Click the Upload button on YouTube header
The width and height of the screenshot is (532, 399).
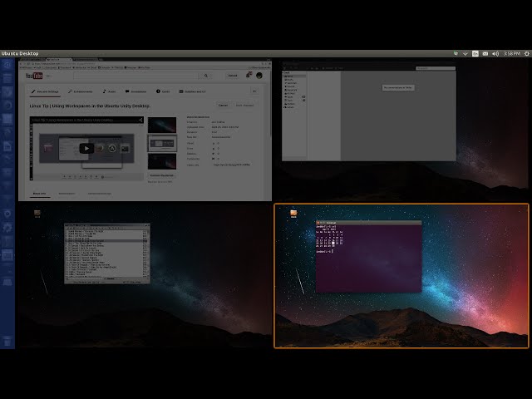pyautogui.click(x=233, y=76)
